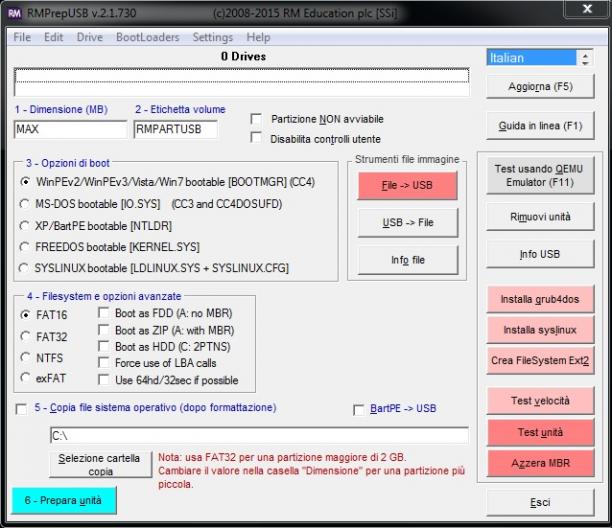Click the copy folder path field C:\

click(x=259, y=436)
